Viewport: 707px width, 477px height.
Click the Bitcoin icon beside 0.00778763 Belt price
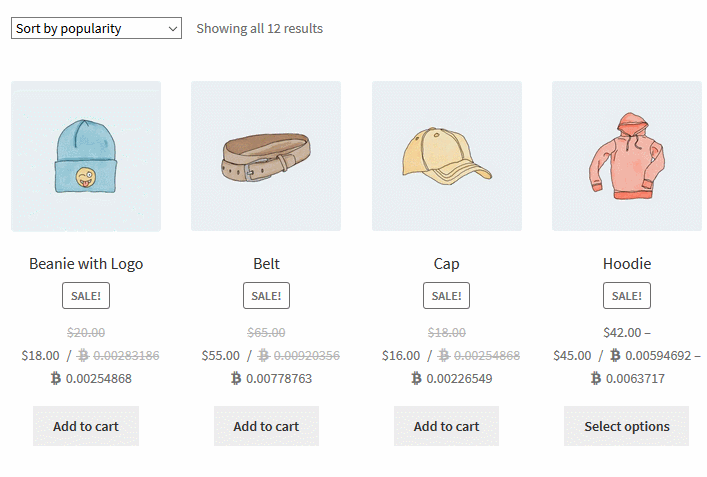point(236,378)
